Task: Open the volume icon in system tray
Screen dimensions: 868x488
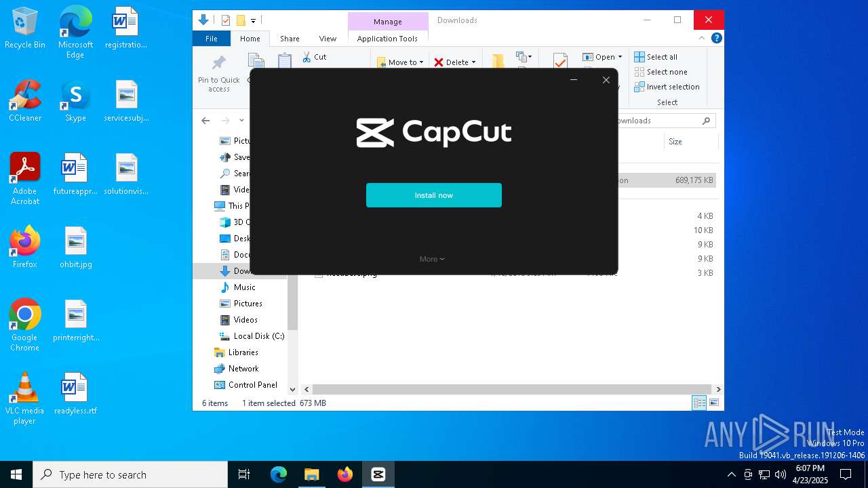Action: pyautogui.click(x=781, y=474)
